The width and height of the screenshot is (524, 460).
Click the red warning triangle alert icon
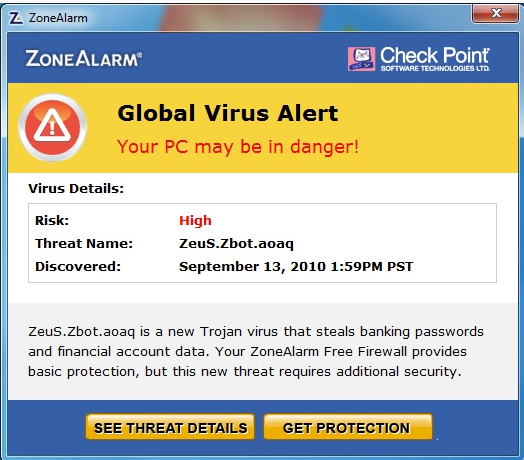click(x=52, y=128)
